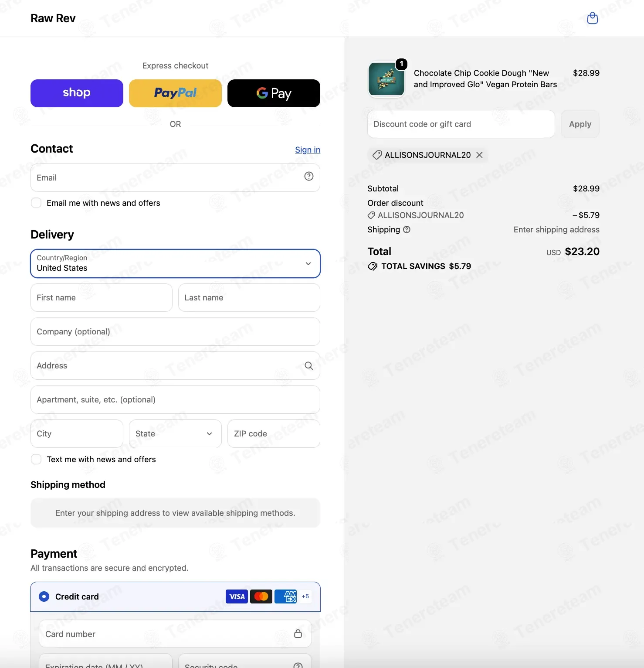Click the Mastercard logo

coord(261,596)
